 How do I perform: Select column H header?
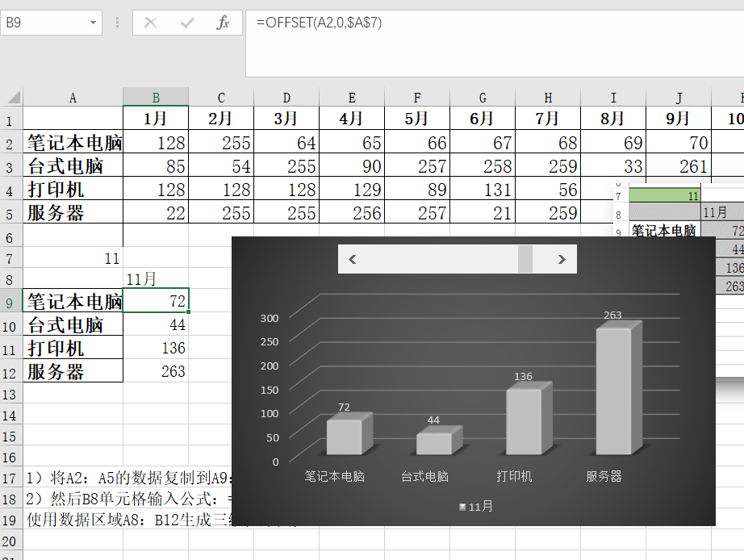click(548, 98)
